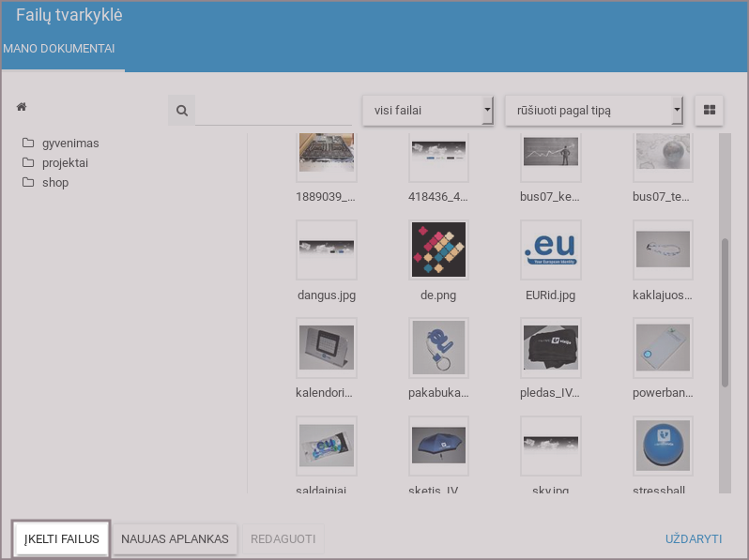749x560 pixels.
Task: Select the stressball image thumbnail
Action: click(x=663, y=446)
